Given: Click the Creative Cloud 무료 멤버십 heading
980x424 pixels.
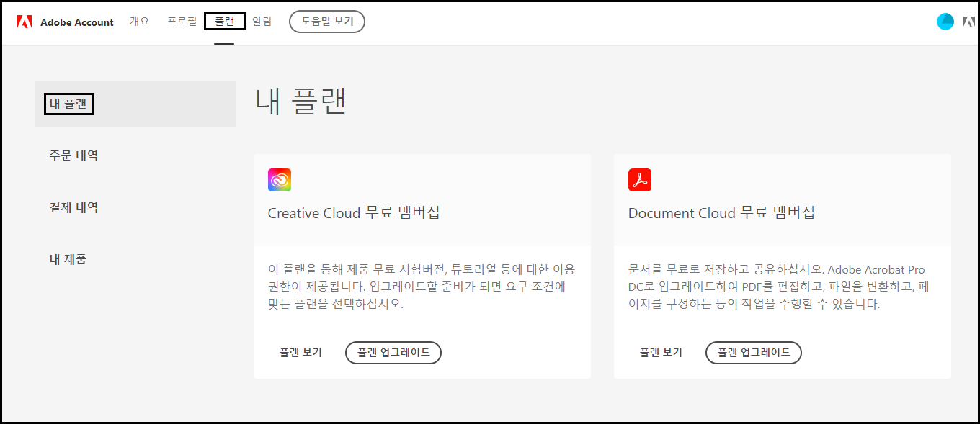Looking at the screenshot, I should click(354, 213).
